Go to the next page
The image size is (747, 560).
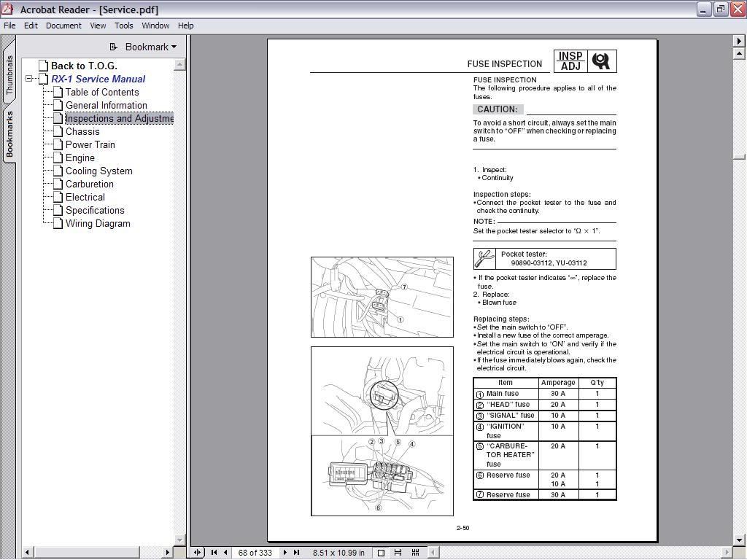coord(285,553)
